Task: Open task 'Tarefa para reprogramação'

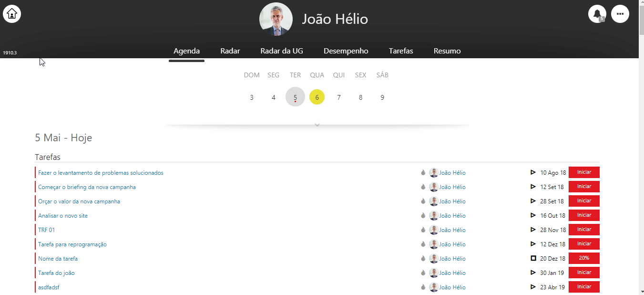Action: coord(72,244)
